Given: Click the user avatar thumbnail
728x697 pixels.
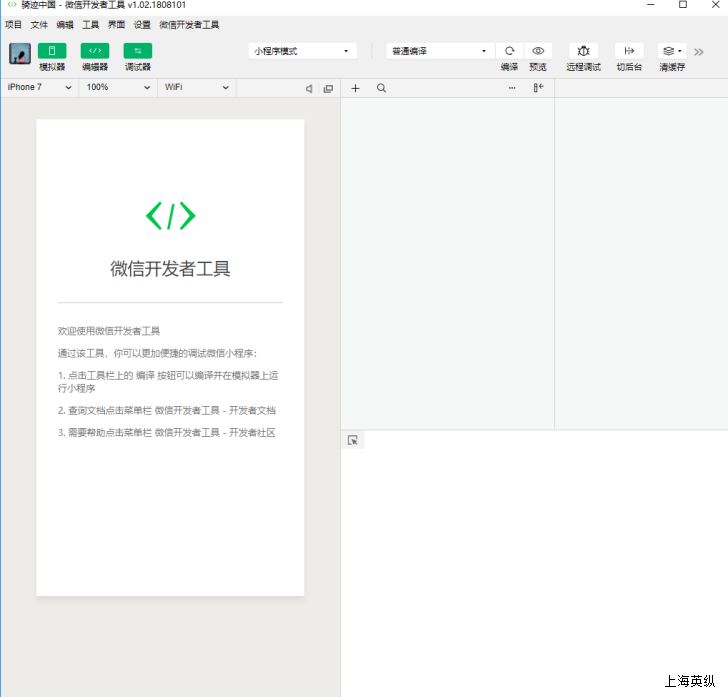Looking at the screenshot, I should coord(20,54).
